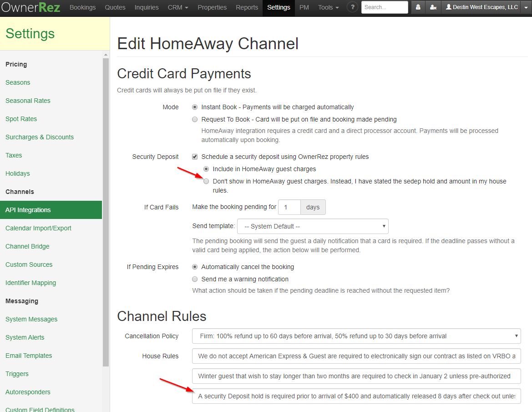Go to the Inquiries page
The height and width of the screenshot is (412, 532).
[147, 7]
